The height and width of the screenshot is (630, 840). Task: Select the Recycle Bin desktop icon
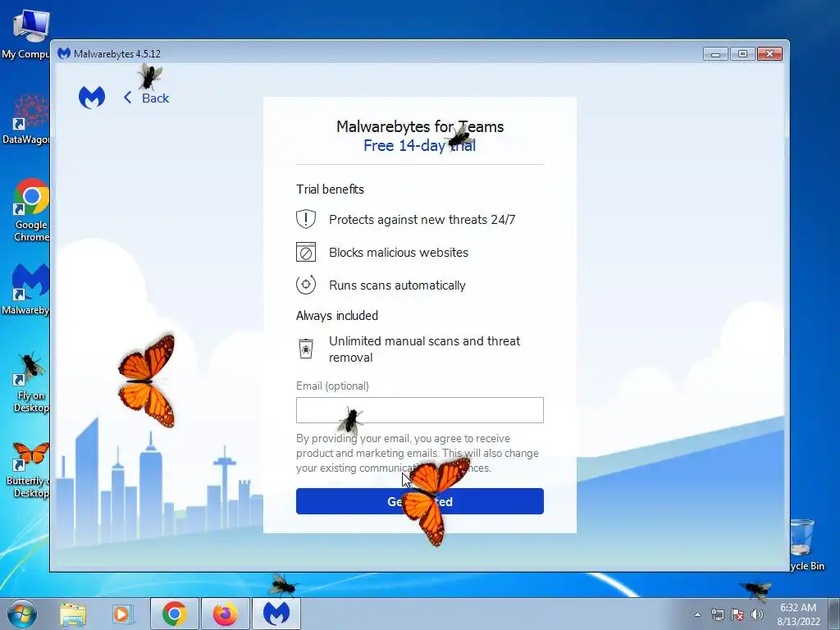(807, 546)
